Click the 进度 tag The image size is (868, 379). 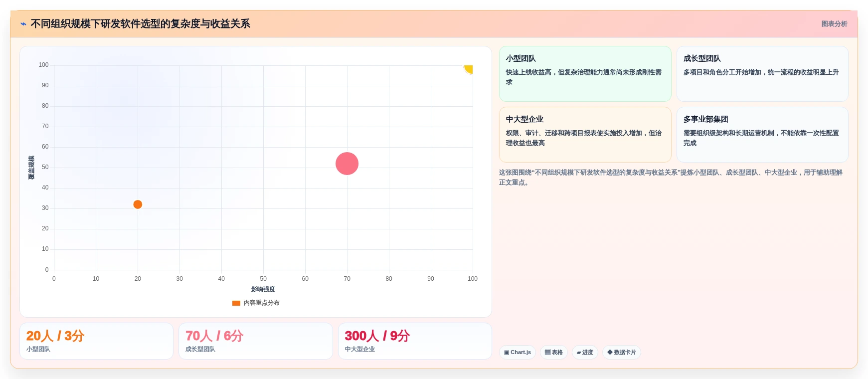pos(585,352)
